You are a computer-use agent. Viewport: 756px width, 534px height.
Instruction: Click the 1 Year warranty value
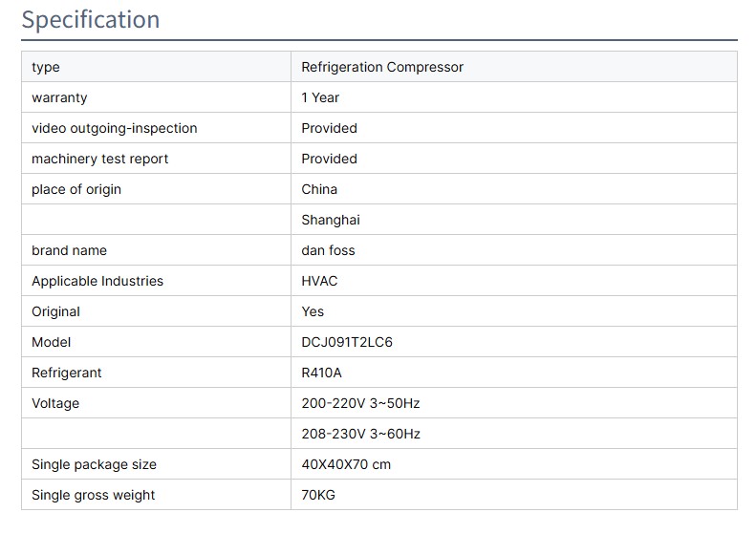(320, 97)
